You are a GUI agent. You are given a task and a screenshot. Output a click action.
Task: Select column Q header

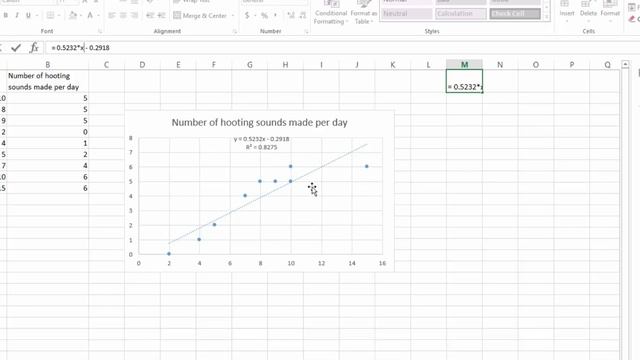[x=607, y=64]
